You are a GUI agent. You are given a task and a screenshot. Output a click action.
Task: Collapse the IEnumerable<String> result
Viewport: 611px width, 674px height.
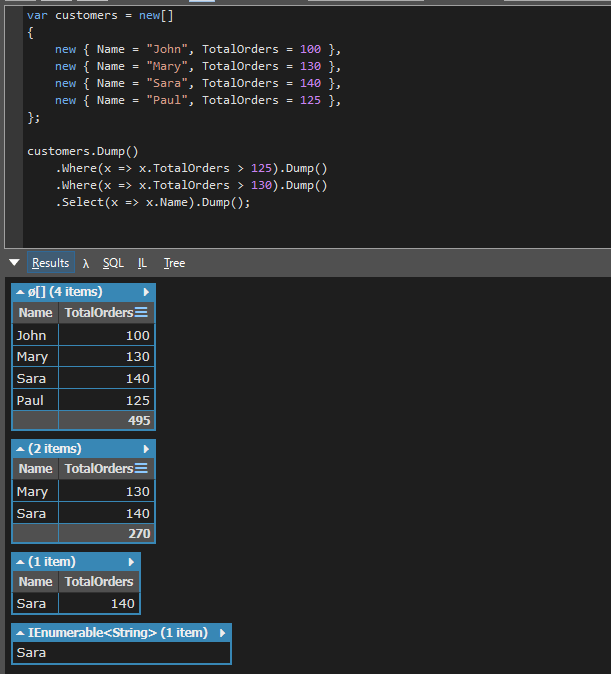[x=20, y=633]
